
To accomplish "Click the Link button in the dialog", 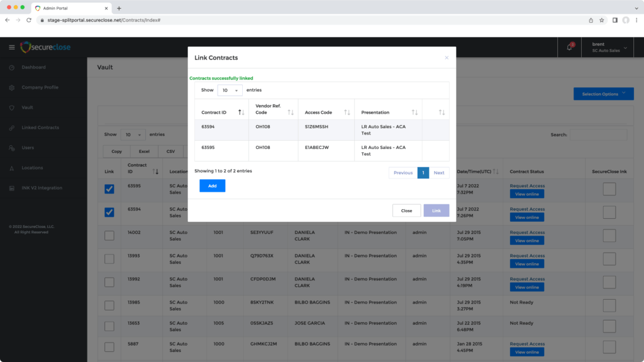I will pyautogui.click(x=436, y=211).
